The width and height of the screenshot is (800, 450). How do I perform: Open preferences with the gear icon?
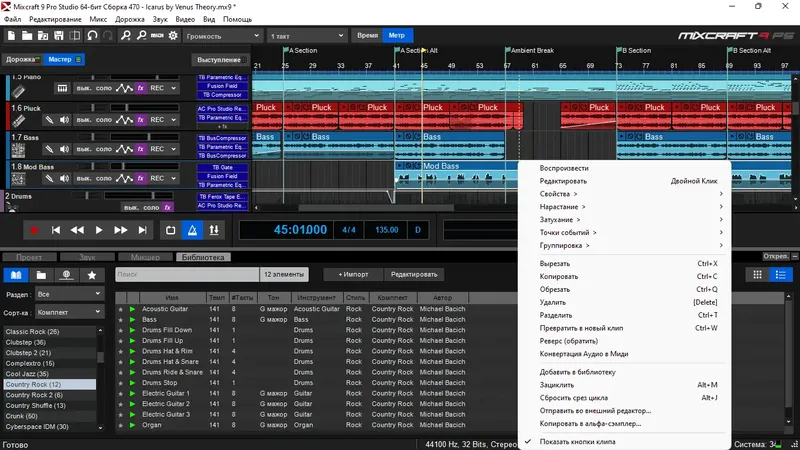pyautogui.click(x=173, y=36)
